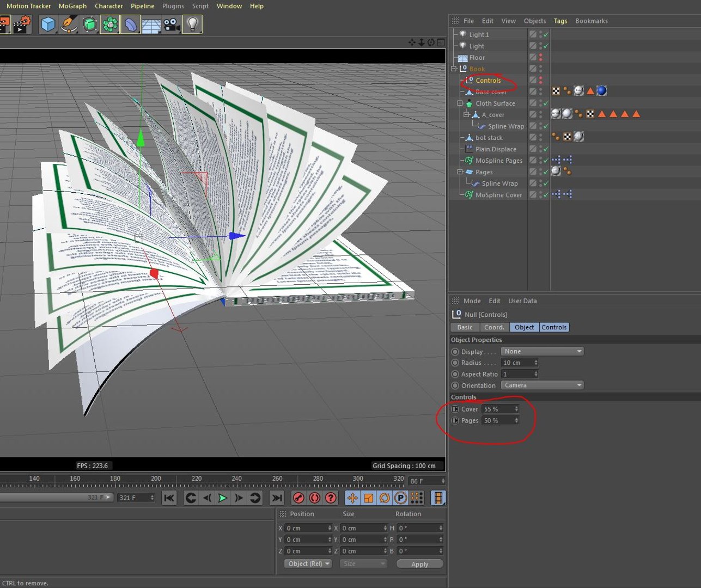Toggle the animation dot beside Aspect Ratio
This screenshot has width=701, height=588.
click(455, 374)
